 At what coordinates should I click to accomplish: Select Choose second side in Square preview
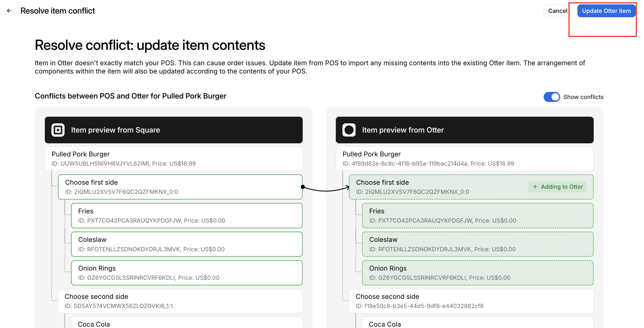(x=180, y=301)
